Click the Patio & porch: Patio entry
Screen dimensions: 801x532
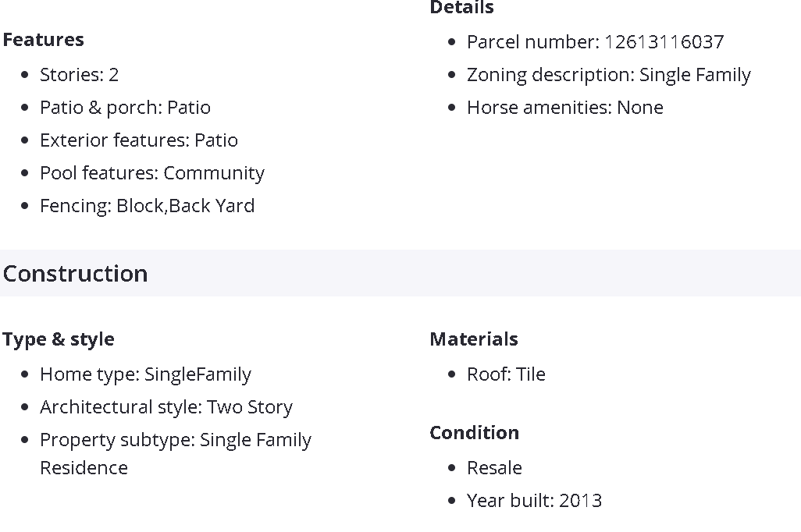coord(125,108)
